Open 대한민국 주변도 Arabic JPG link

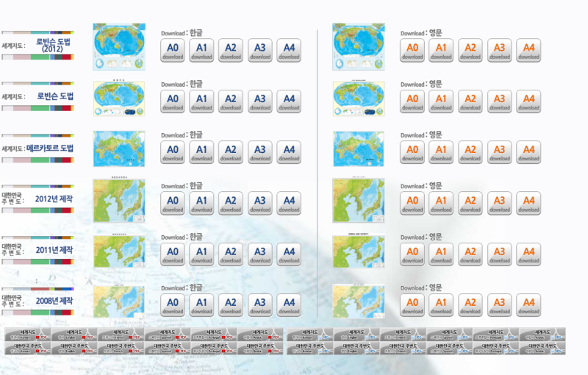[542, 348]
